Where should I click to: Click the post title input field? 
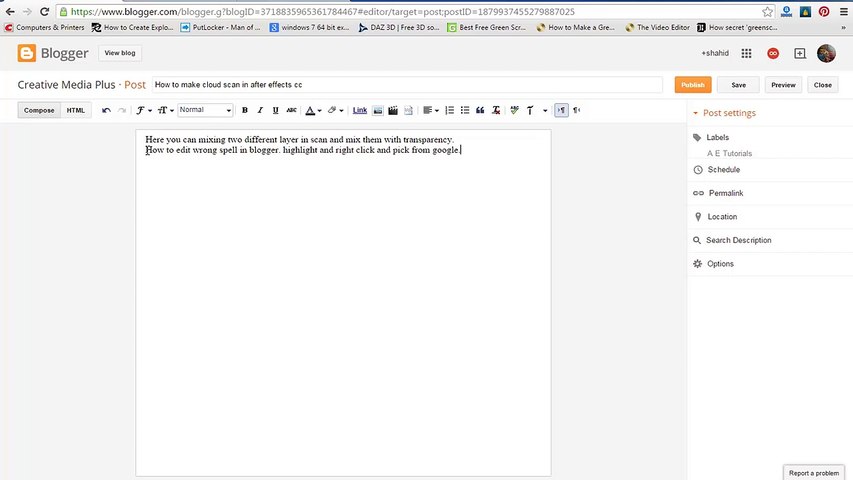pos(407,84)
